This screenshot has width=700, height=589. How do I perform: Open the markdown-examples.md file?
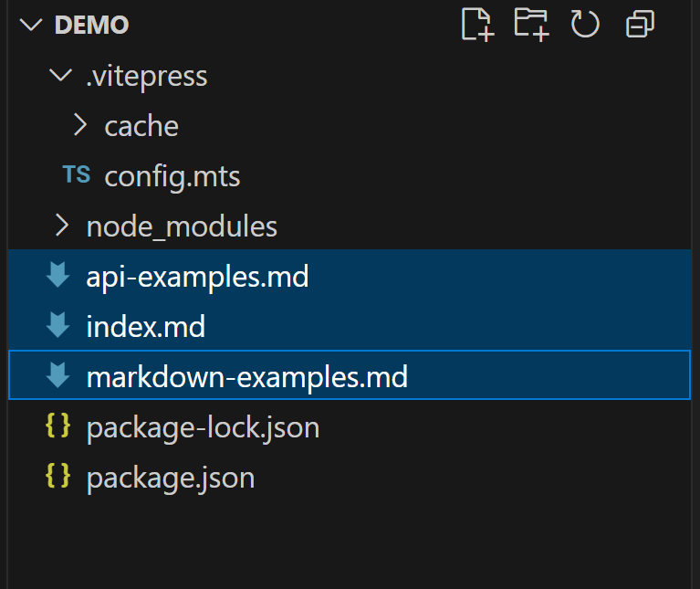coord(246,376)
